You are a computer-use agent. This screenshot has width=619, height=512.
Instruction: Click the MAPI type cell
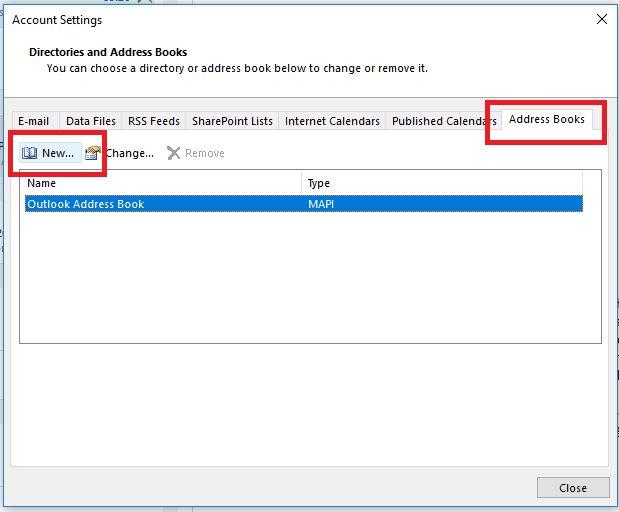(321, 204)
